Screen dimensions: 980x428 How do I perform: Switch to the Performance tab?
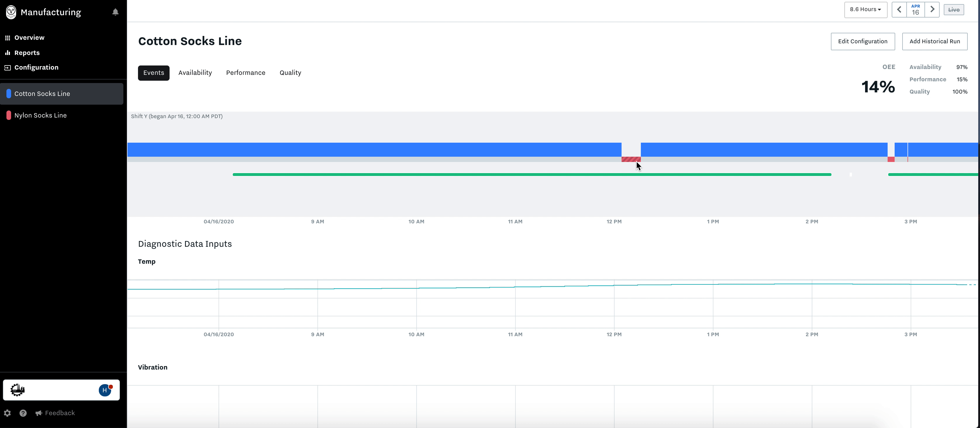pos(246,73)
